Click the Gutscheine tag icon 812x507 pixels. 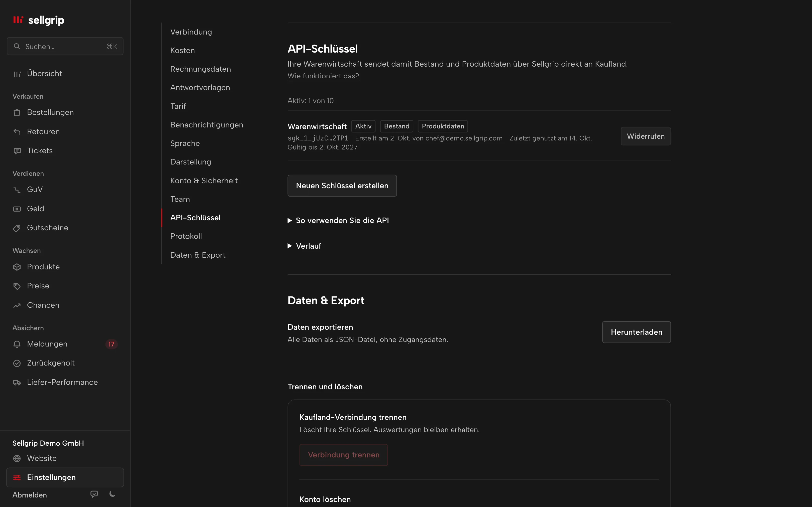(x=17, y=228)
